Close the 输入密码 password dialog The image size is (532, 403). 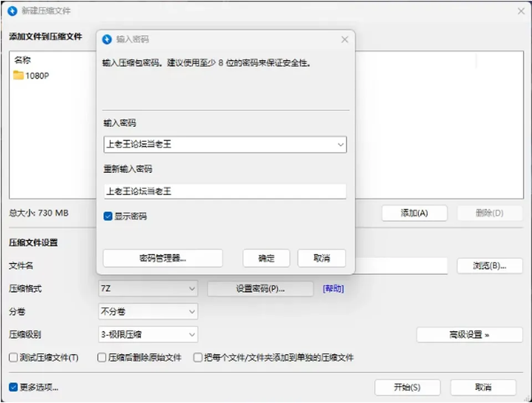click(x=345, y=40)
